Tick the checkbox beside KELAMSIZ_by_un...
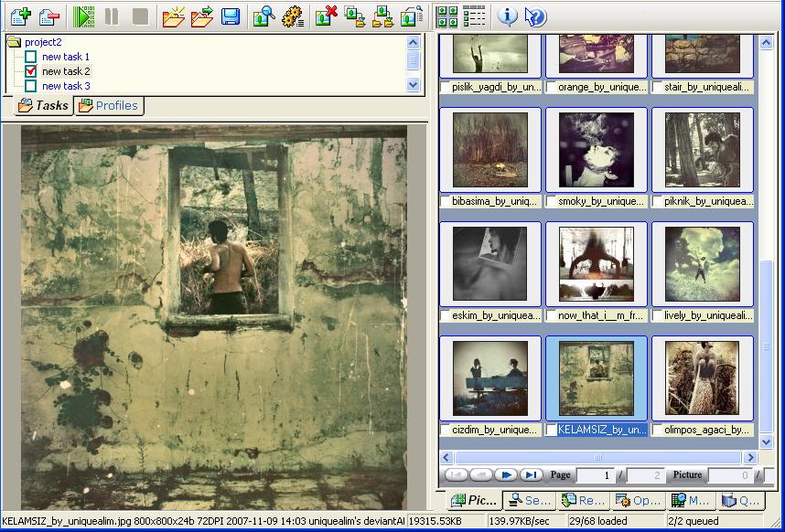Screen dimensions: 785x532 pos(551,430)
